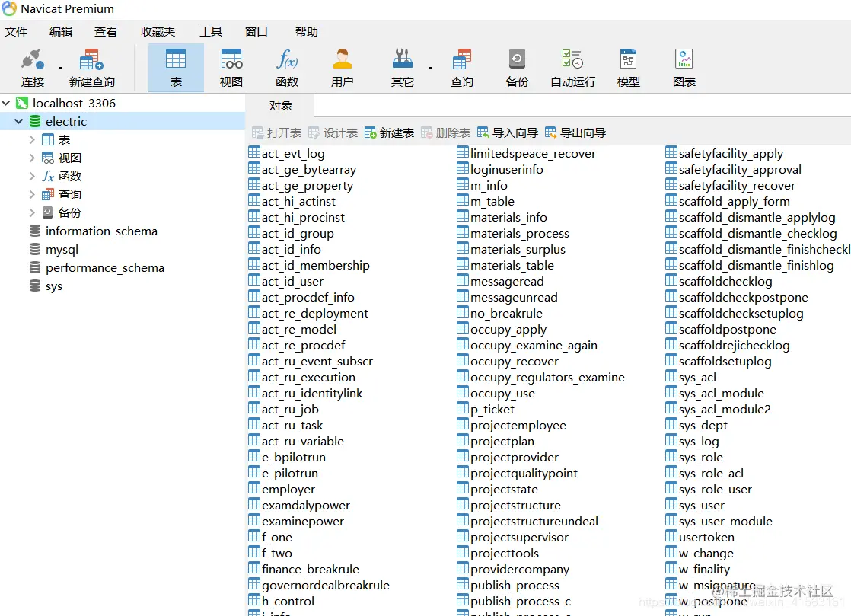Open the 窗口 menu

[x=257, y=31]
